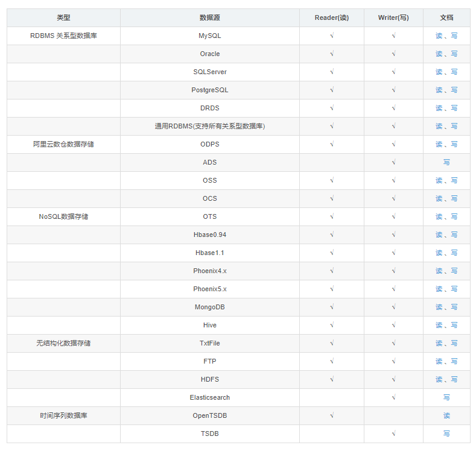476x451 pixels.
Task: Open the TxtFile read doc link
Action: tap(439, 343)
